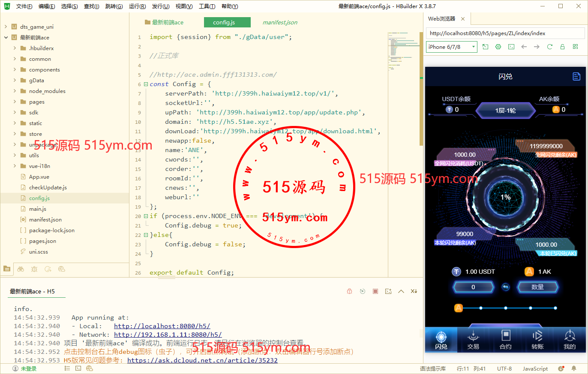Open the 运行(R) menu
Screen dimensions: 588x374
137,6
